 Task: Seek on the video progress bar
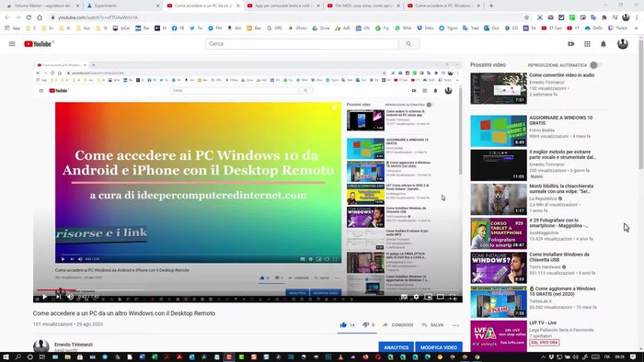coord(247,290)
